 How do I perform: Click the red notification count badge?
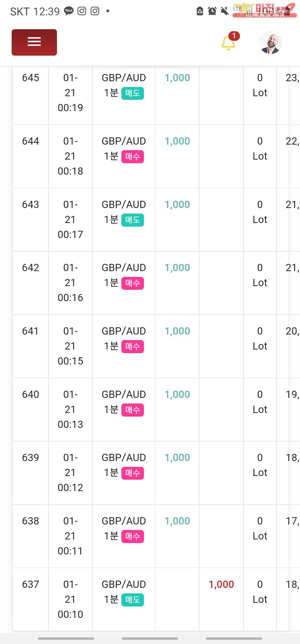pyautogui.click(x=234, y=36)
